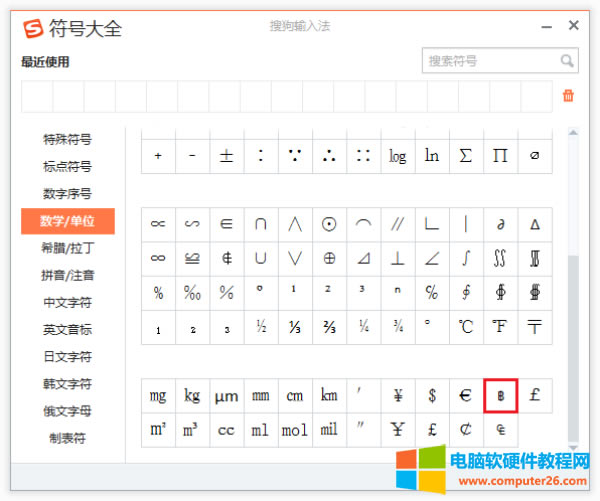The width and height of the screenshot is (600, 501).
Task: Click the 搜索符号 search field
Action: 488,61
